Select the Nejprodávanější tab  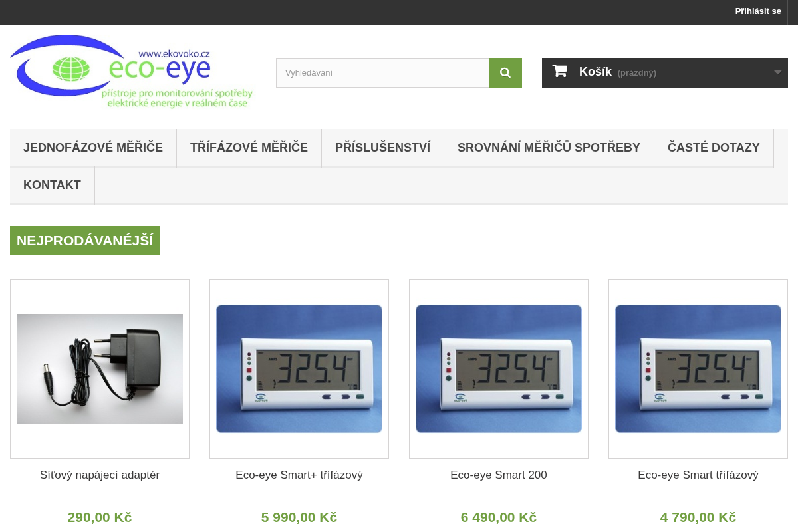point(84,241)
